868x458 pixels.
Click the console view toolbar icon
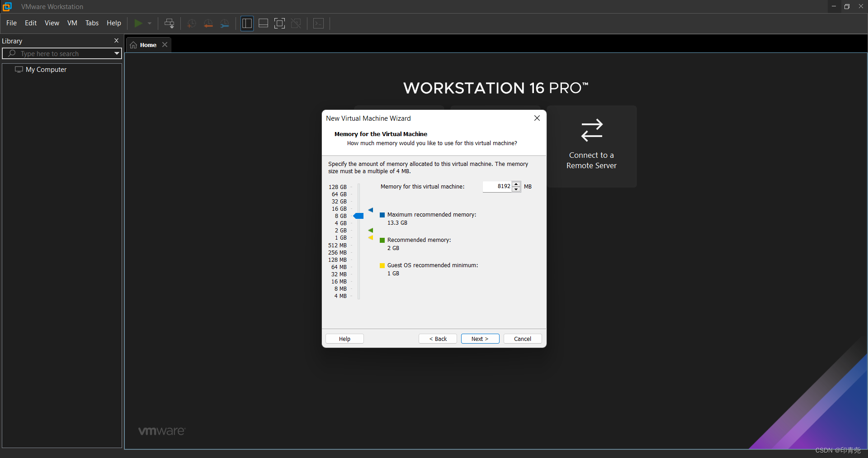pyautogui.click(x=318, y=24)
